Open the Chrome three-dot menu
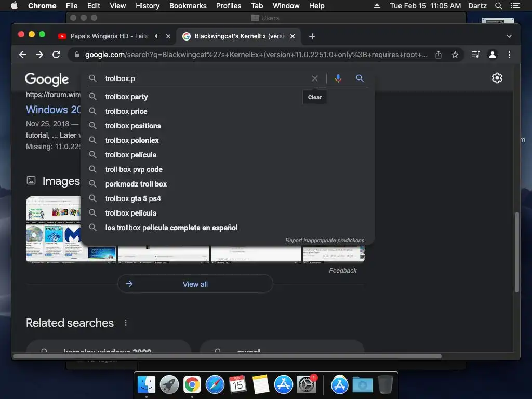Image resolution: width=532 pixels, height=399 pixels. click(509, 55)
